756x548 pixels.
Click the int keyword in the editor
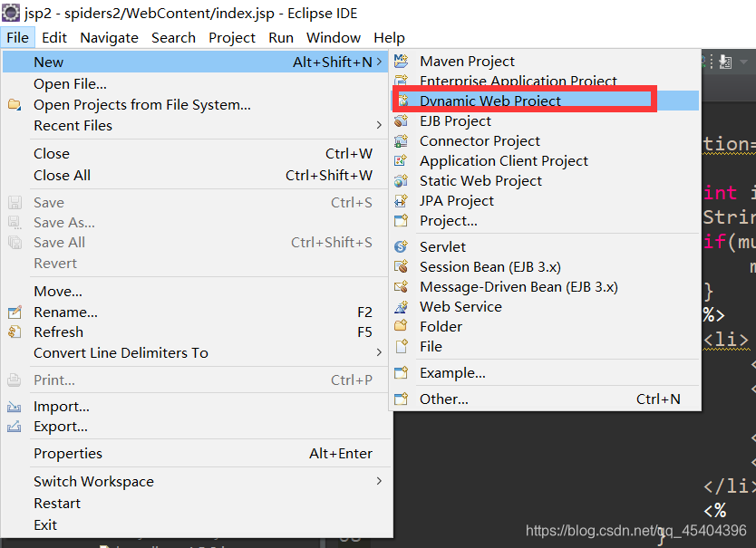click(x=720, y=192)
